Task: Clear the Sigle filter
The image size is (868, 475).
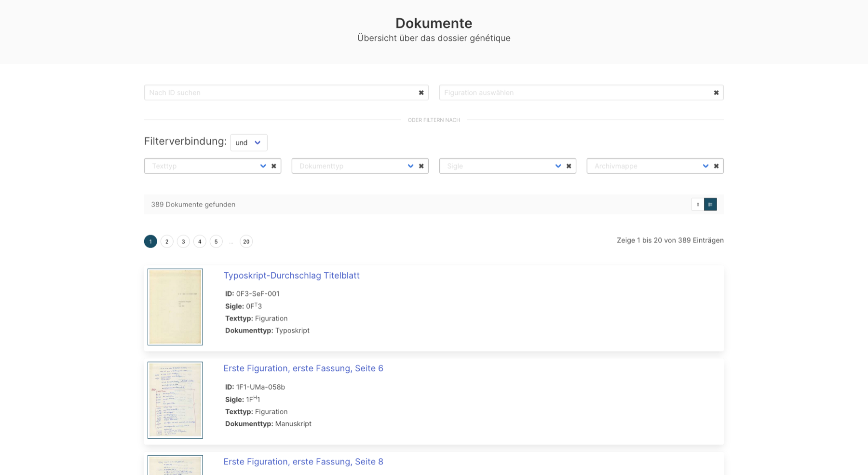Action: click(569, 166)
